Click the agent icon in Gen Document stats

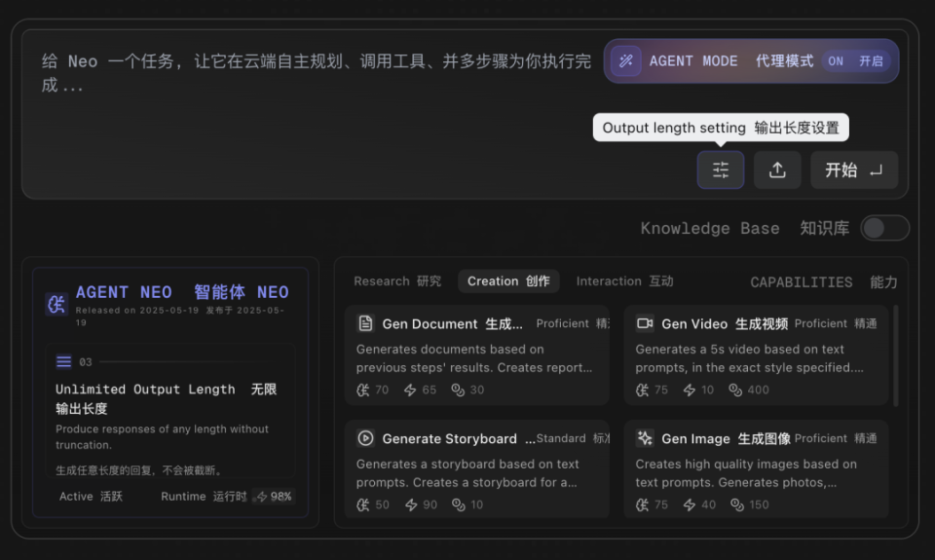click(x=362, y=390)
